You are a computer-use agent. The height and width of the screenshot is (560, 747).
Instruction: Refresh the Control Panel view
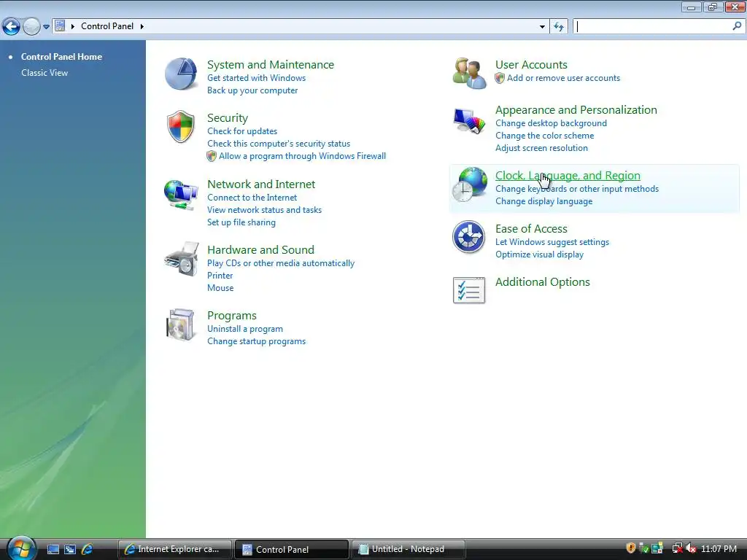point(559,27)
